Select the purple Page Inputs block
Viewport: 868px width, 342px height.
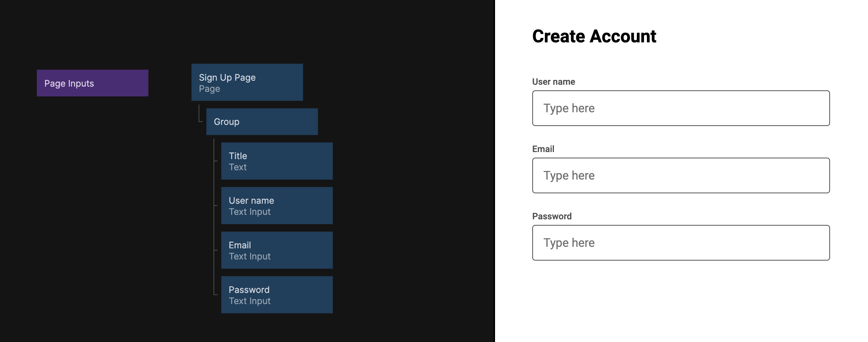tap(92, 83)
